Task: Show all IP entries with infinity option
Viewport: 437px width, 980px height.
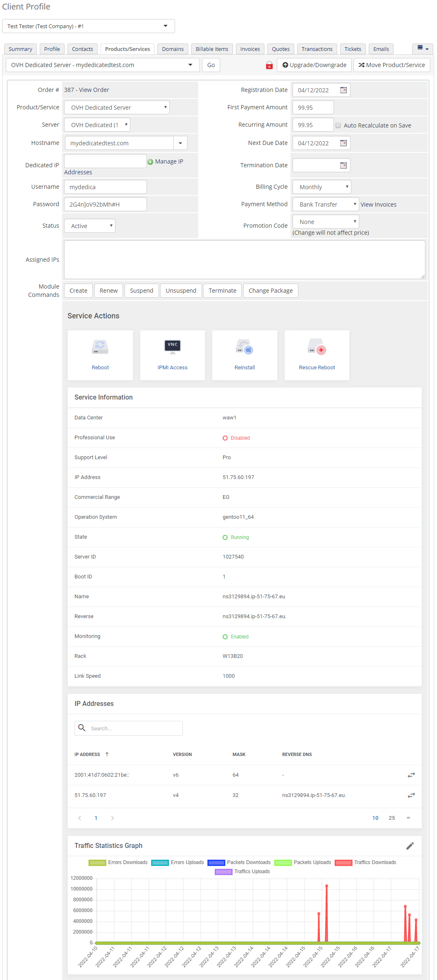Action: 408,818
